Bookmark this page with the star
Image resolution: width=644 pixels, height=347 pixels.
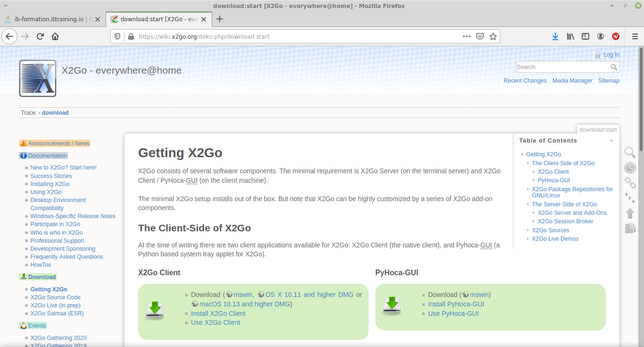(493, 36)
